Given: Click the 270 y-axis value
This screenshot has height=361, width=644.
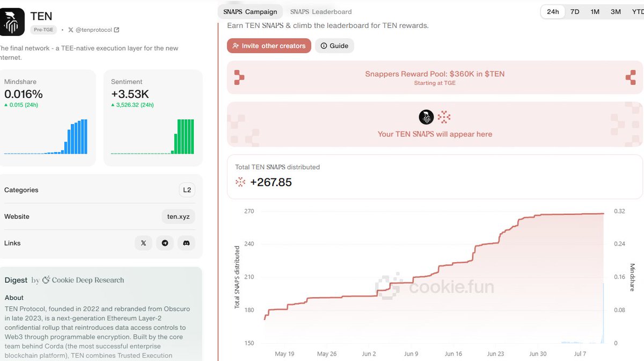Looking at the screenshot, I should pos(249,211).
